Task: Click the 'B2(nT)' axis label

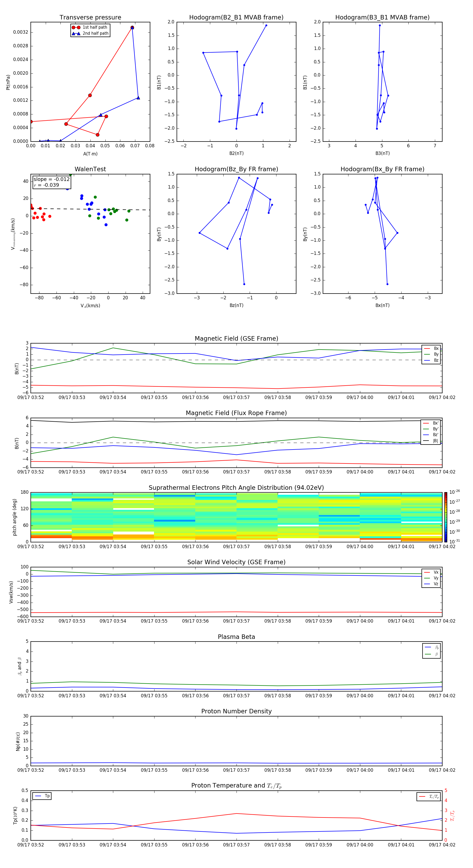Action: pyautogui.click(x=236, y=153)
